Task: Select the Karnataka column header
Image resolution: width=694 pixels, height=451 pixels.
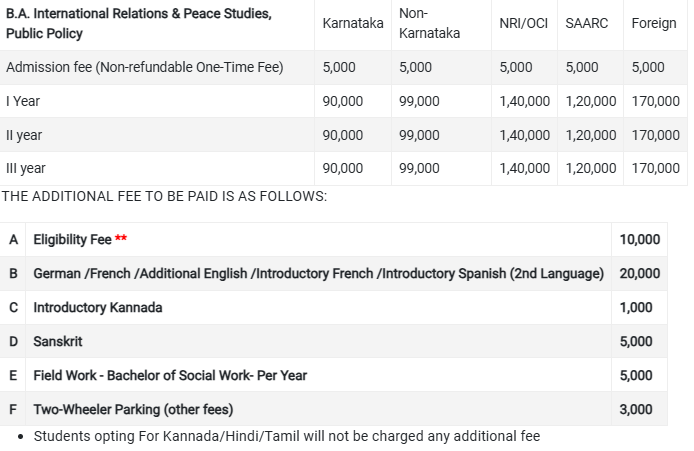Action: click(x=352, y=23)
